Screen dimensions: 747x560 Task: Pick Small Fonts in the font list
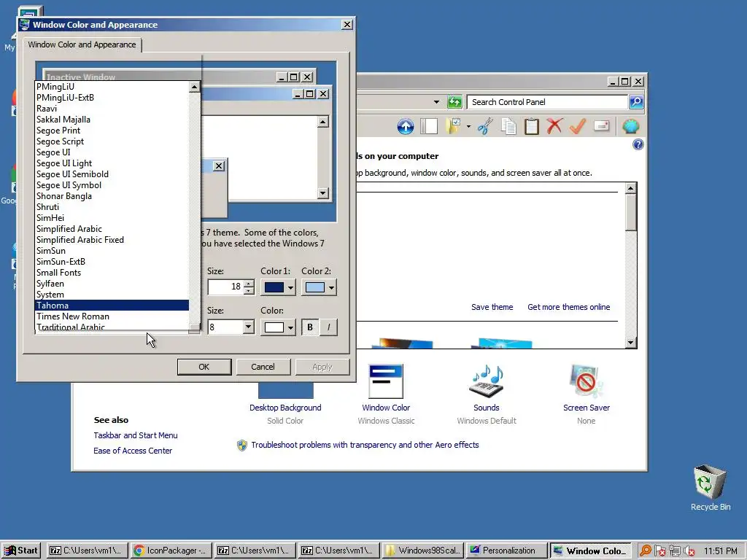[x=112, y=273]
